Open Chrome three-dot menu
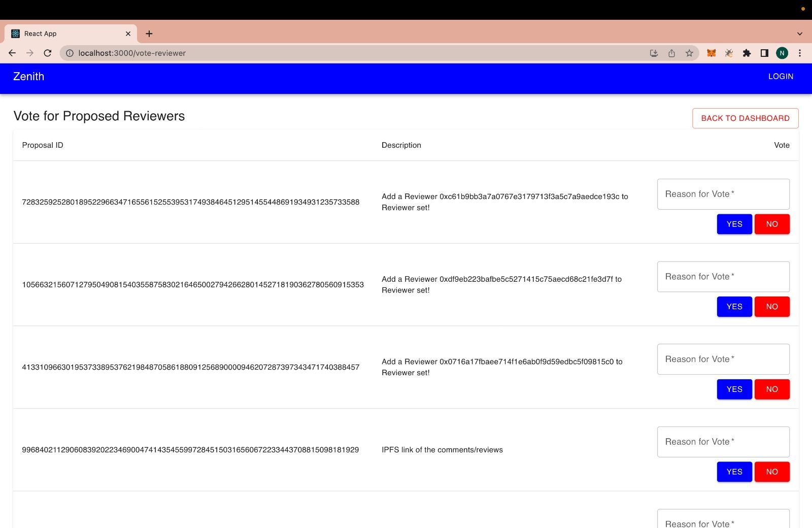This screenshot has height=528, width=812. tap(800, 53)
